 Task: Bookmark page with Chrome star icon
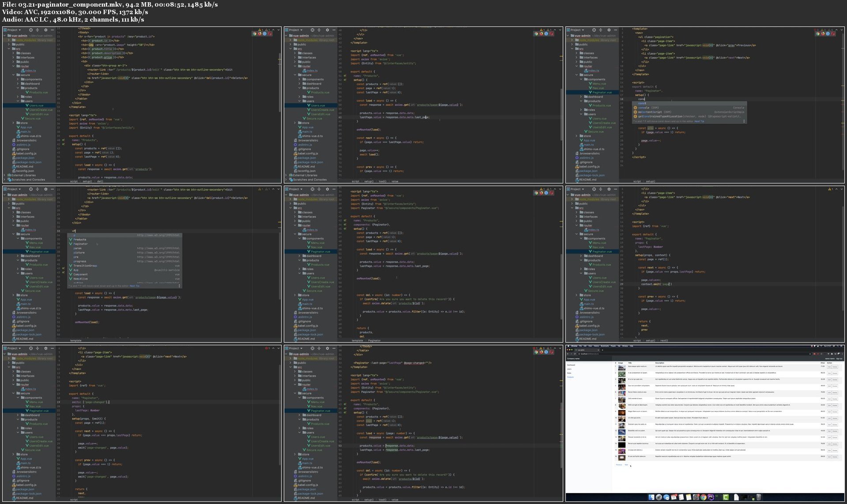810,354
